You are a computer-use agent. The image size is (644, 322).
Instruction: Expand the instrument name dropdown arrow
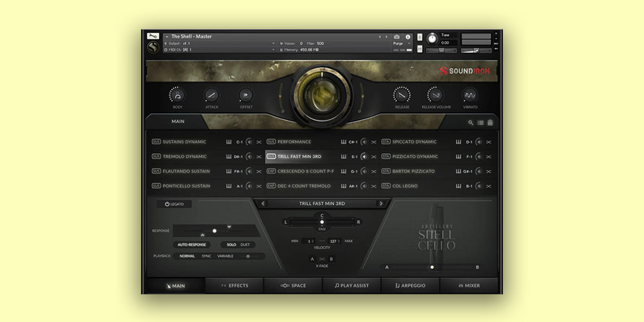[x=167, y=37]
